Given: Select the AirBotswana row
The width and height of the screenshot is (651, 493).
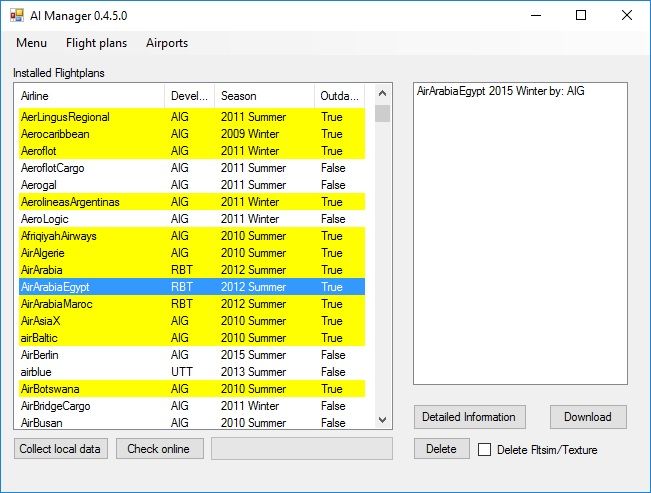Looking at the screenshot, I should click(x=192, y=389).
